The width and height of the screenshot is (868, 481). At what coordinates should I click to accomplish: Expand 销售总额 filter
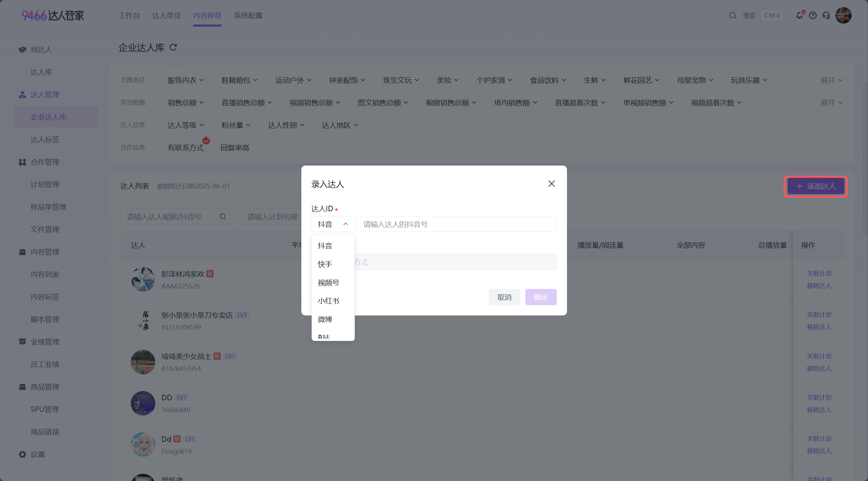coord(186,103)
